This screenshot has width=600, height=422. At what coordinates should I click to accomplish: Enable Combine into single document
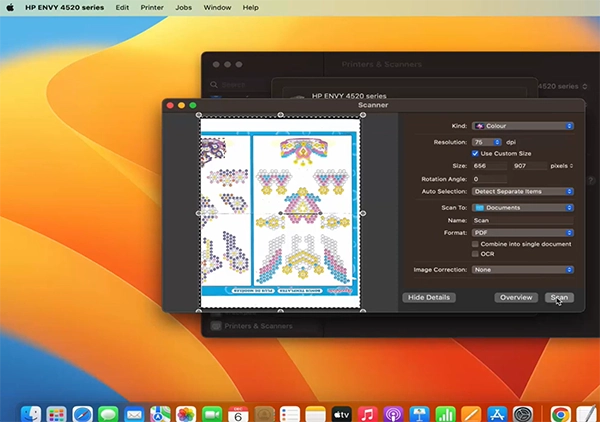tap(475, 244)
